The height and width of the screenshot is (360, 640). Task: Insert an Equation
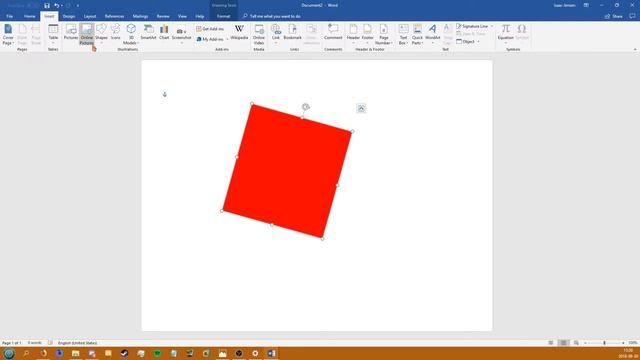[506, 34]
